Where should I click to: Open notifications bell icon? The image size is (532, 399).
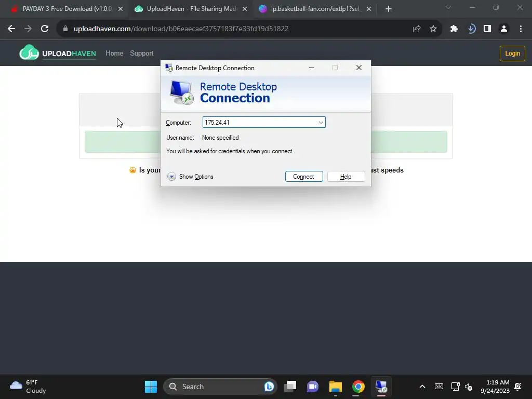[518, 387]
